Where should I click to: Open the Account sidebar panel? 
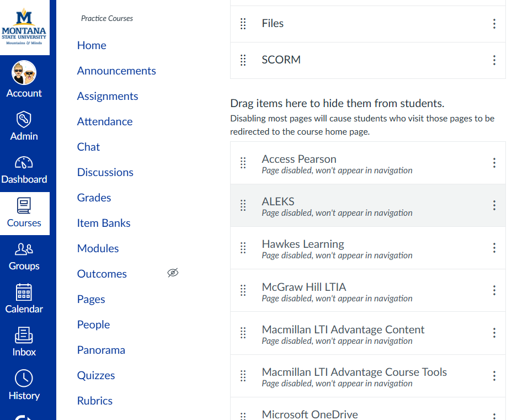[x=24, y=79]
